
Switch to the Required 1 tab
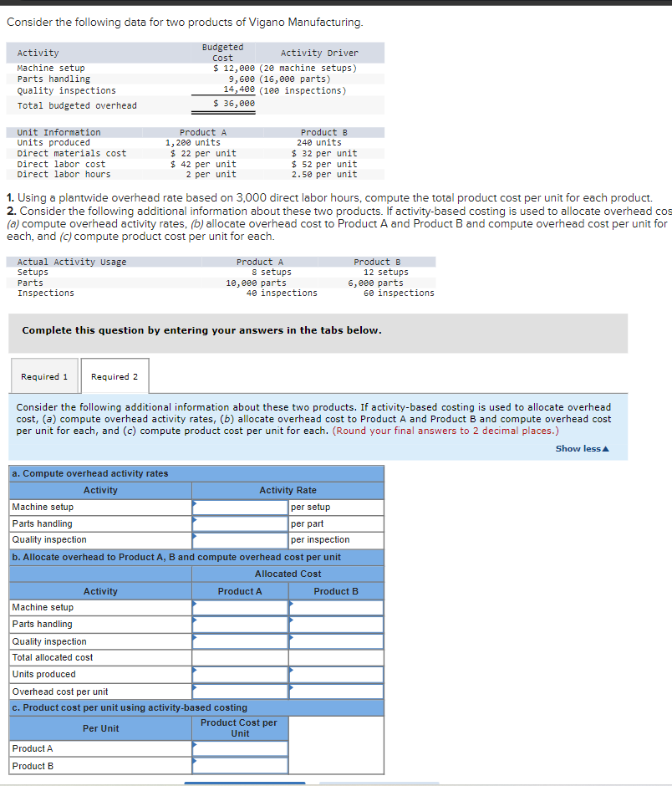44,376
